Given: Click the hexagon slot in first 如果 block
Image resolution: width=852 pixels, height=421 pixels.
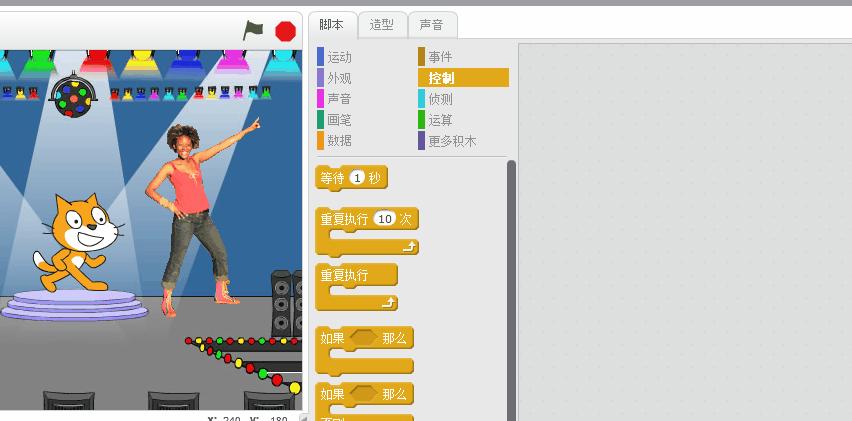Looking at the screenshot, I should pos(364,338).
